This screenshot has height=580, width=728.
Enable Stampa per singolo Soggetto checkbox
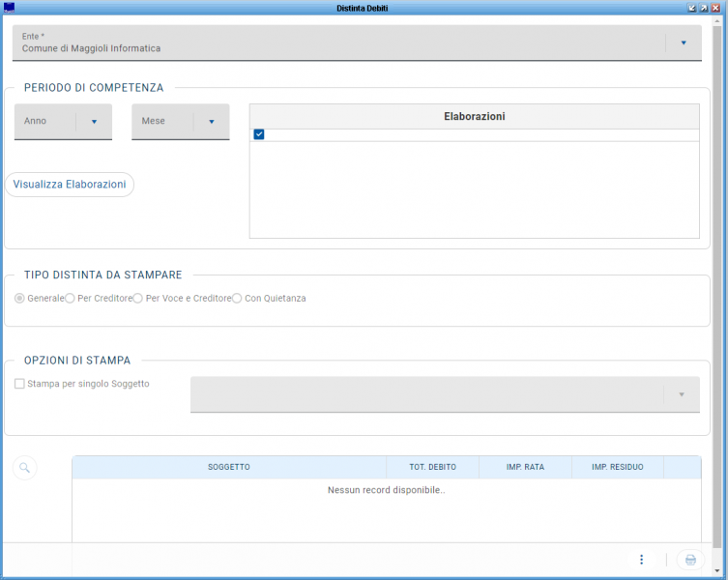(x=19, y=384)
